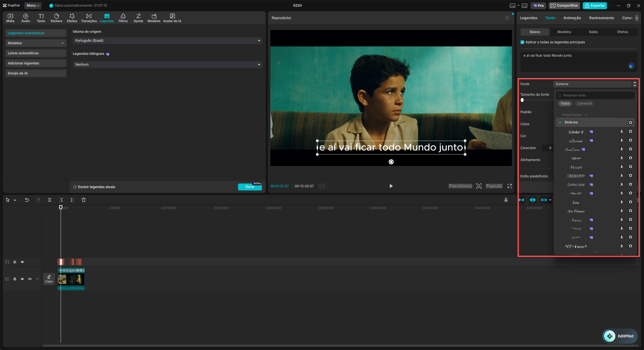This screenshot has width=644, height=350.
Task: Click the color swatch in the caption text box
Action: [x=631, y=66]
